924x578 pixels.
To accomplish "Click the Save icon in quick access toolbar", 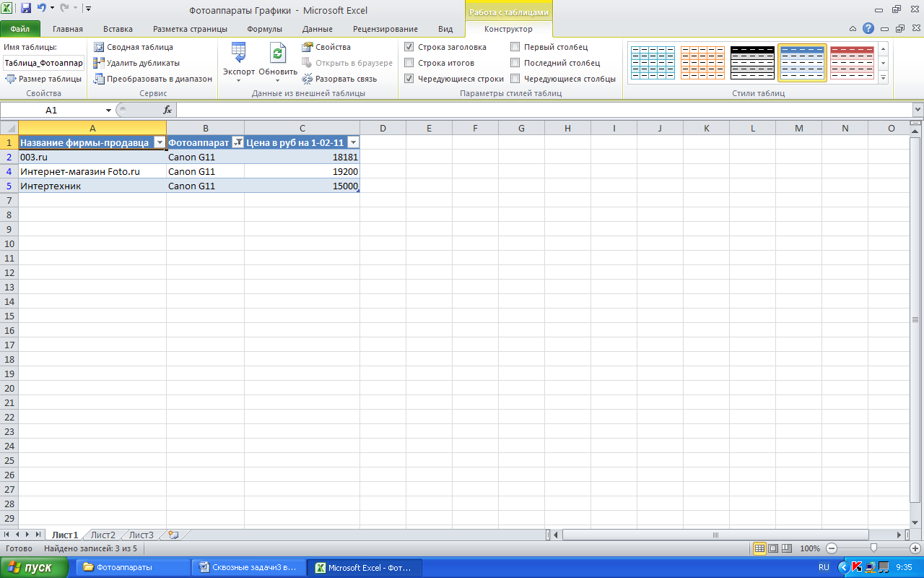I will [26, 9].
